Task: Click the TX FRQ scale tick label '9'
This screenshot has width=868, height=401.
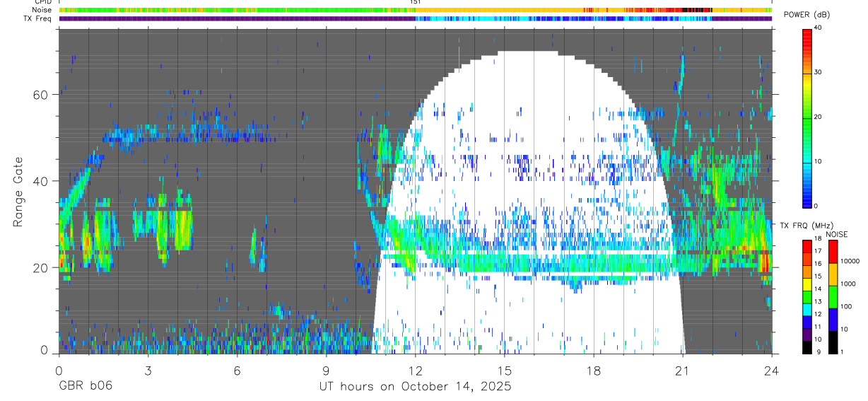Action: [x=819, y=352]
